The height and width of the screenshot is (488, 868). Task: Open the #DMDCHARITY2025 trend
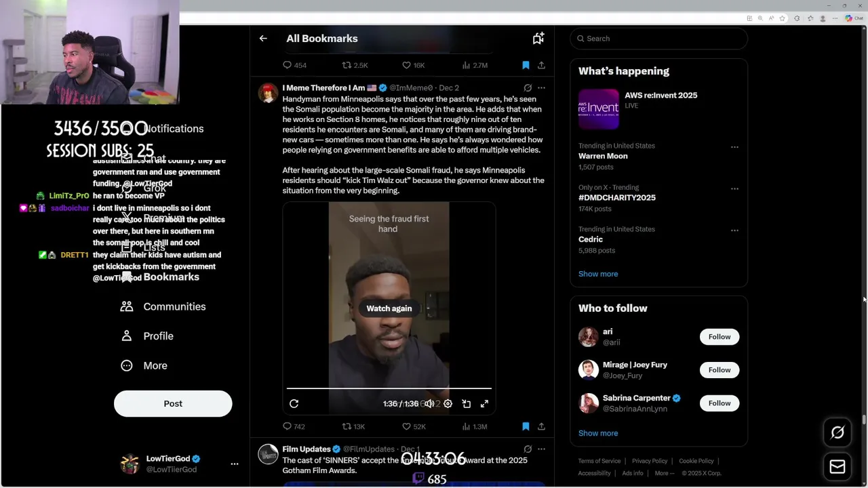pyautogui.click(x=617, y=198)
